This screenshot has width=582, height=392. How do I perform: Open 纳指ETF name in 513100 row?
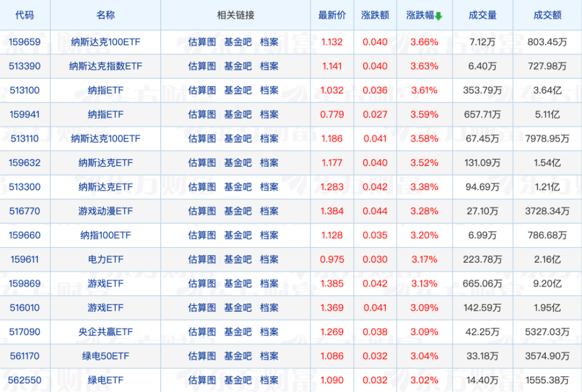[x=105, y=90]
